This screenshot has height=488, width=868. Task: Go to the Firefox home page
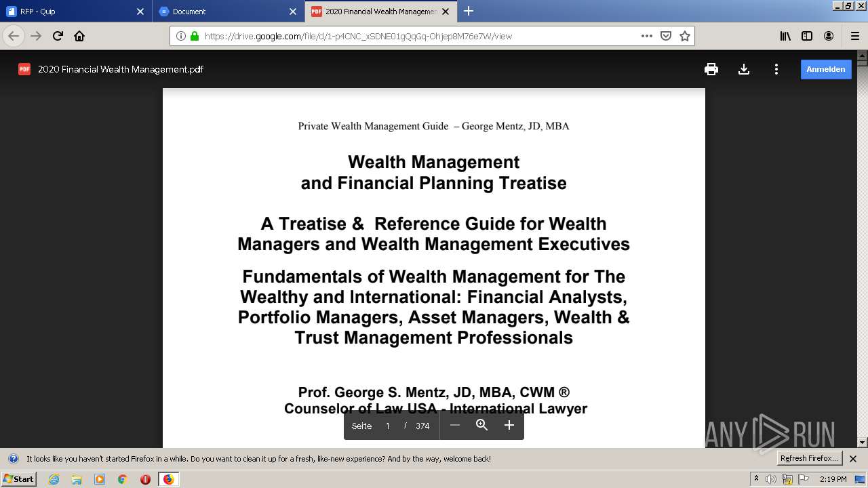point(79,36)
